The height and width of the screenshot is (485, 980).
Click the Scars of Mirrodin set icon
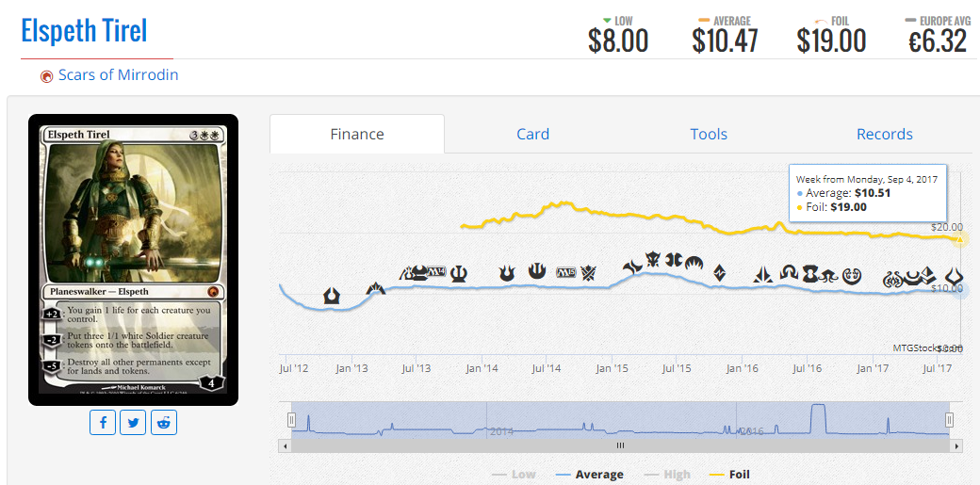pos(46,76)
